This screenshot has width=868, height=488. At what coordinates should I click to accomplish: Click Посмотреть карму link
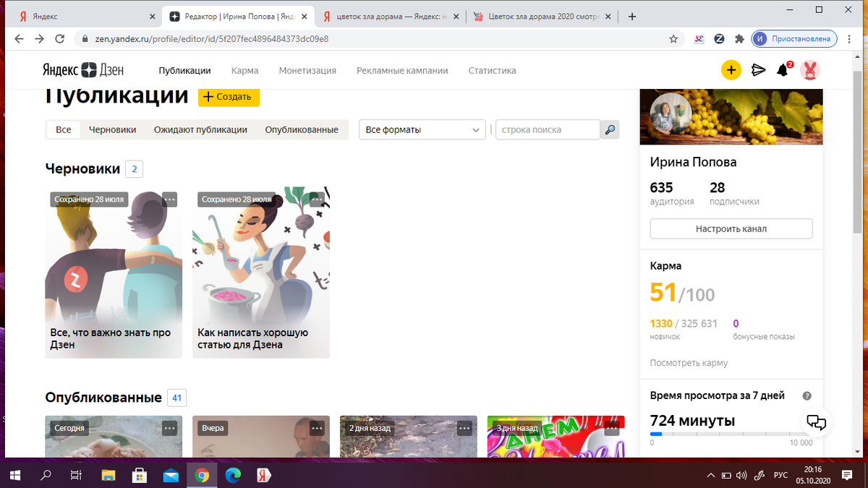(689, 363)
